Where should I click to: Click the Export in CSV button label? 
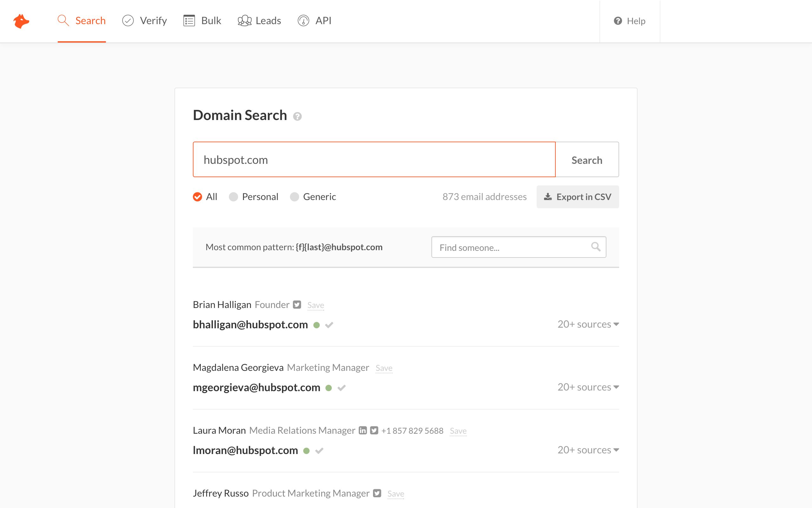pyautogui.click(x=584, y=197)
